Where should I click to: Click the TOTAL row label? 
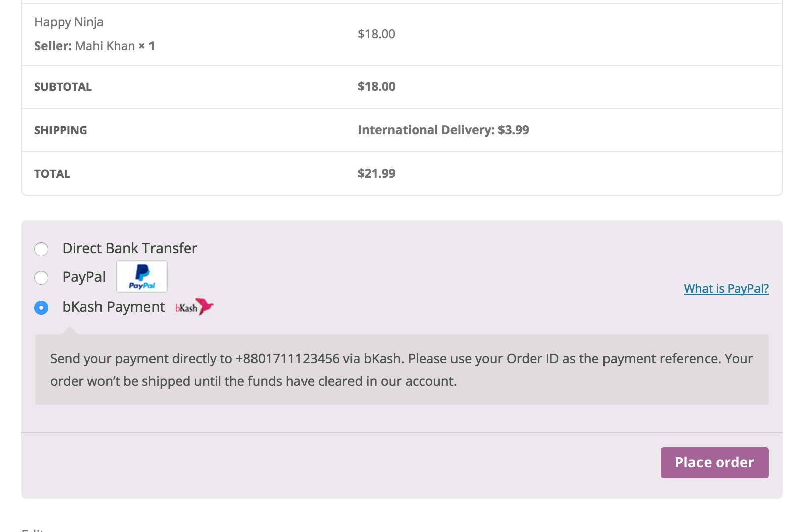point(52,174)
